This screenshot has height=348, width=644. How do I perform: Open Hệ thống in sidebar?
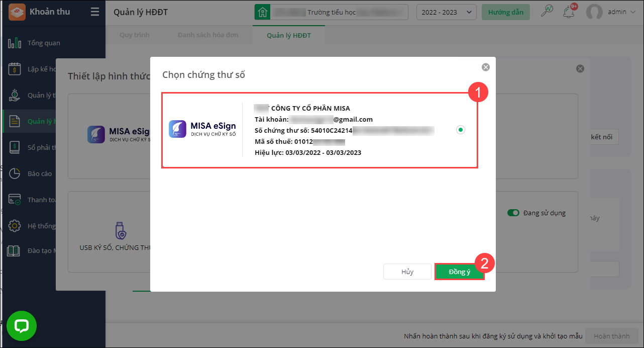point(42,226)
